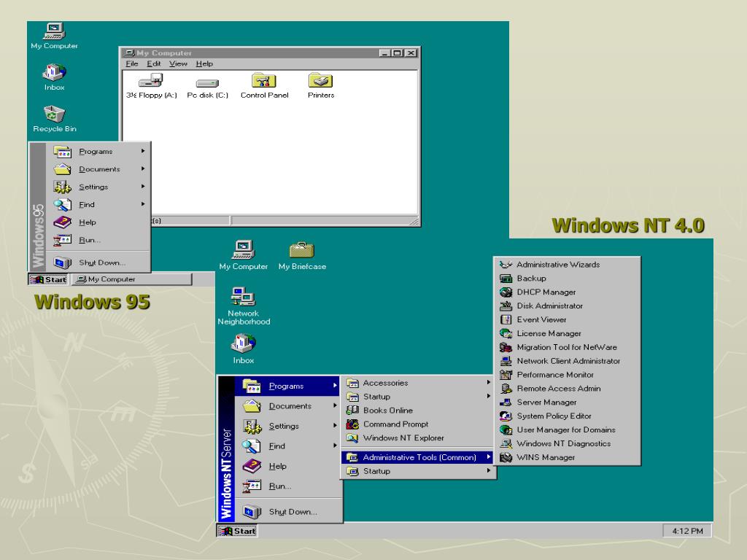Viewport: 747px width, 560px height.
Task: Open Help menu in My Computer window
Action: [x=204, y=64]
